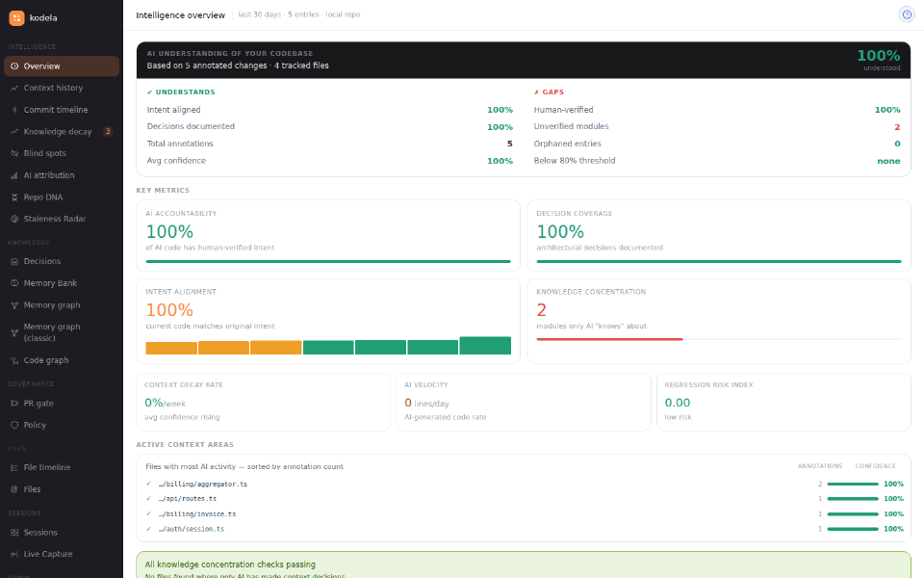924x578 pixels.
Task: Click the 0 lines/day AI Velocity value
Action: pyautogui.click(x=426, y=403)
